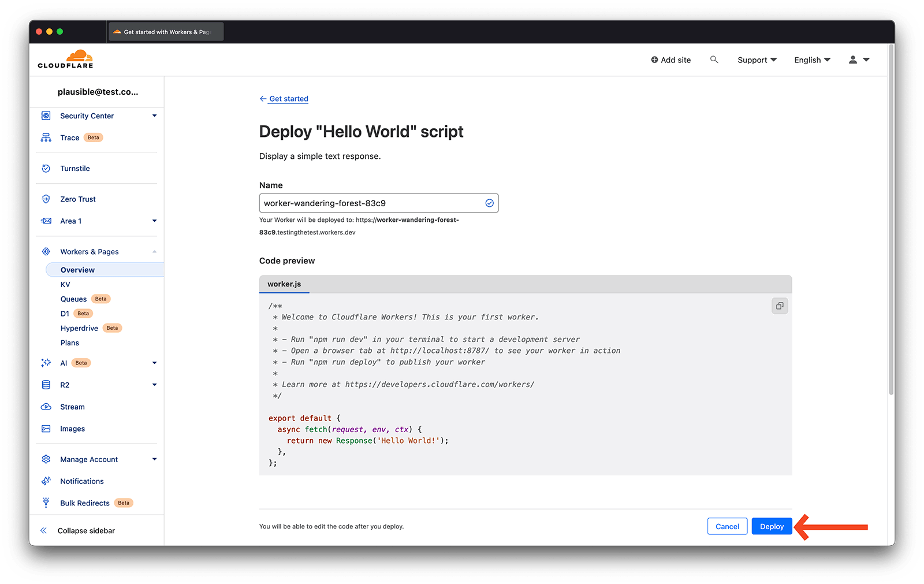This screenshot has height=584, width=924.
Task: Click the browser tab Cloudflare favicon
Action: click(x=117, y=32)
